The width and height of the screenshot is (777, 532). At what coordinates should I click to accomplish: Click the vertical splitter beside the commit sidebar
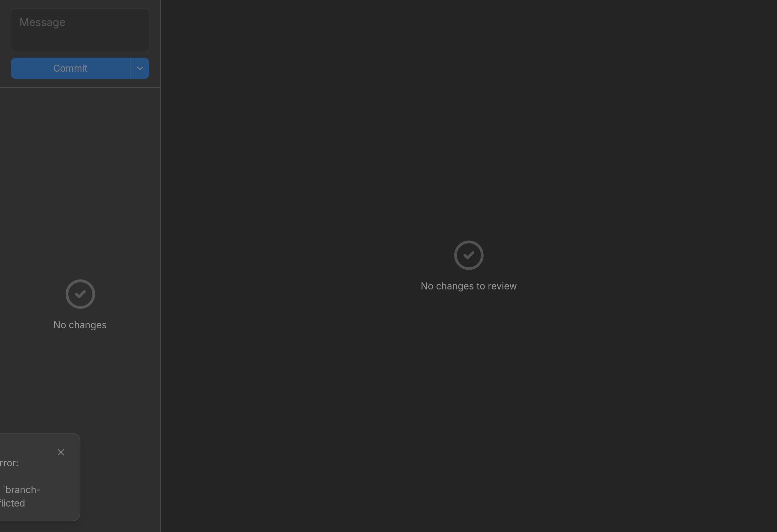pos(160,266)
